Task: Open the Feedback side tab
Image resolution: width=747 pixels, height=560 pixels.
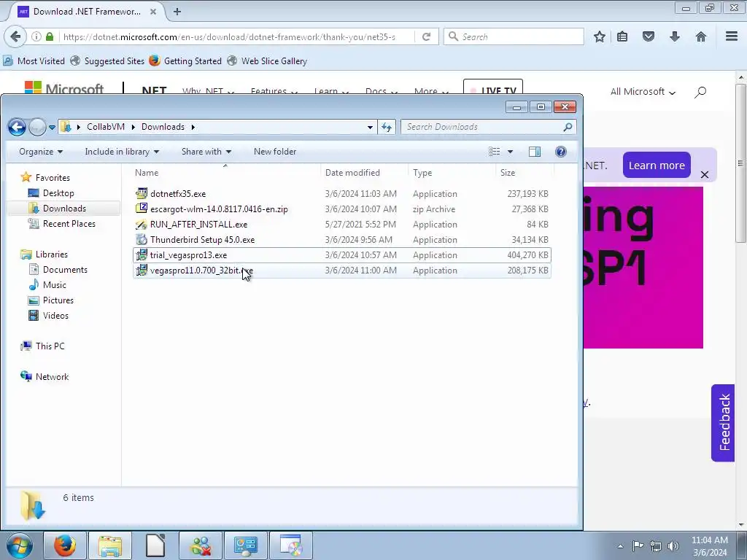Action: coord(724,423)
